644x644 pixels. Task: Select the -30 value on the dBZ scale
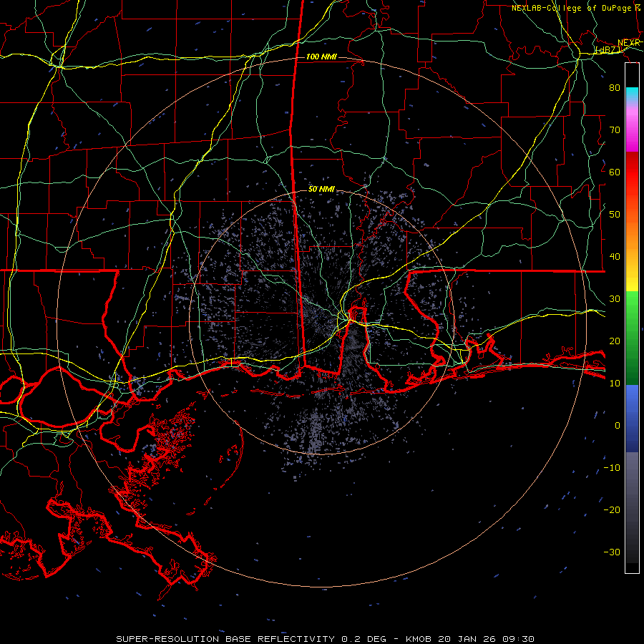pos(612,552)
